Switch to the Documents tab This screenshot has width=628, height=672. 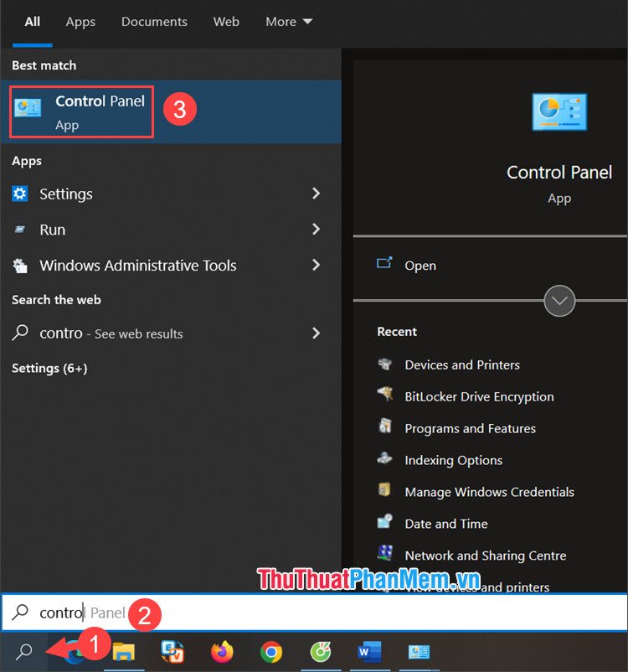point(154,22)
